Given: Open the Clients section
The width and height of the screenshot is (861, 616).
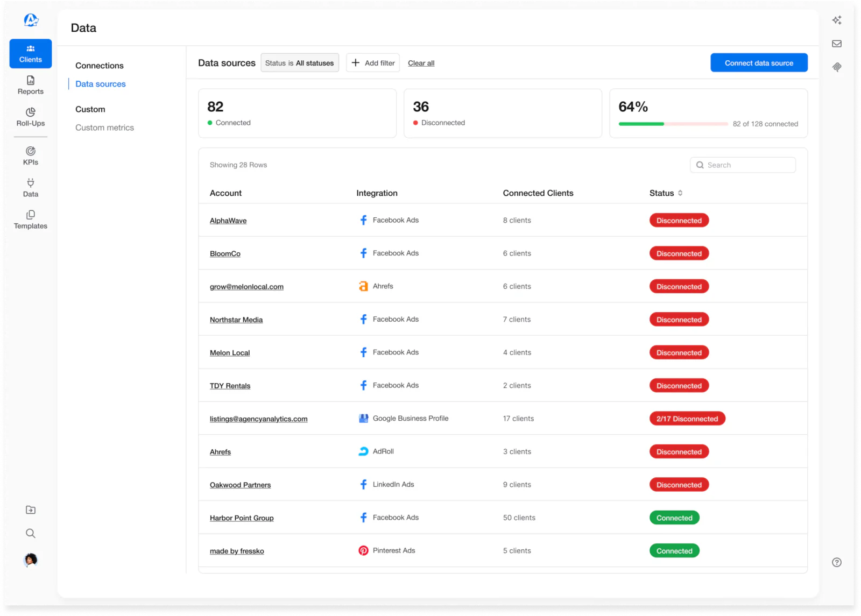Looking at the screenshot, I should pyautogui.click(x=31, y=54).
